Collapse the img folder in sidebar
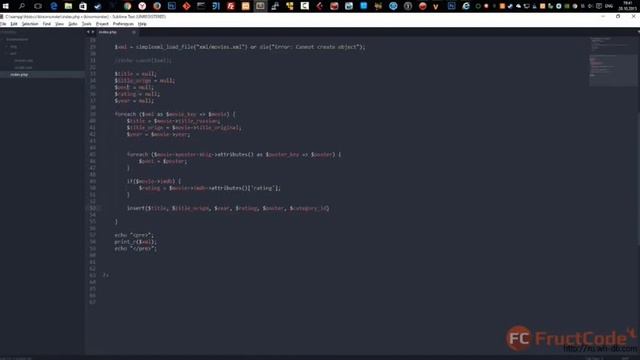The height and width of the screenshot is (360, 640). click(x=13, y=47)
